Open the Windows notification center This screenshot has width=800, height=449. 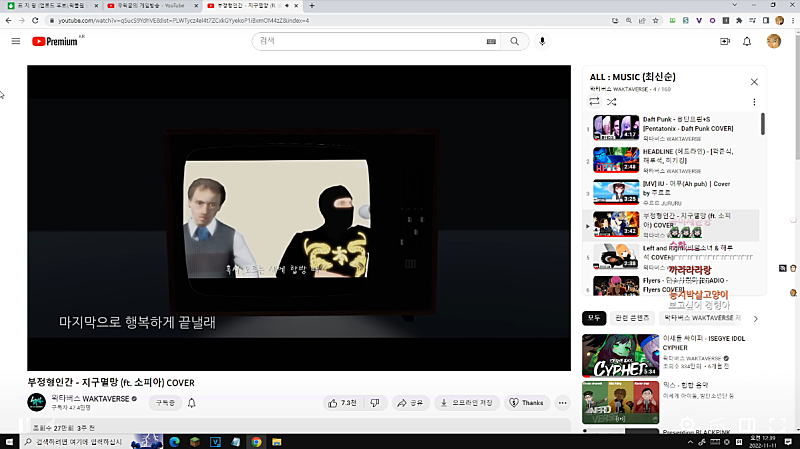788,442
